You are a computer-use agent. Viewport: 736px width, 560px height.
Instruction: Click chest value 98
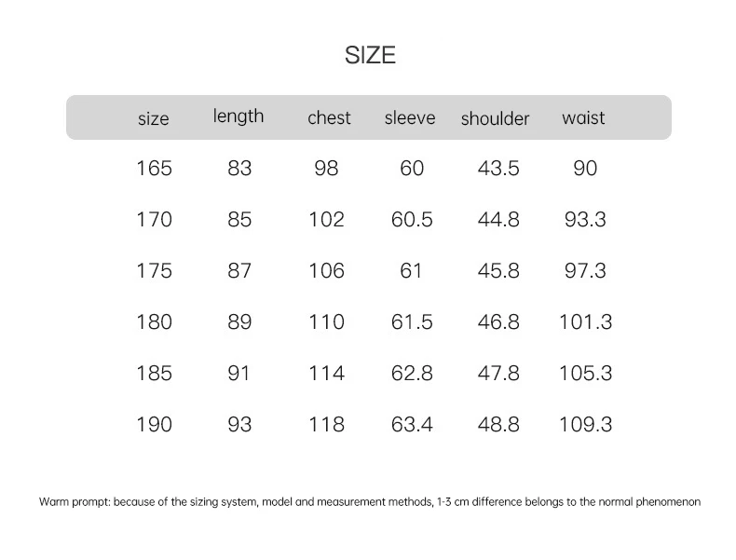(x=326, y=169)
